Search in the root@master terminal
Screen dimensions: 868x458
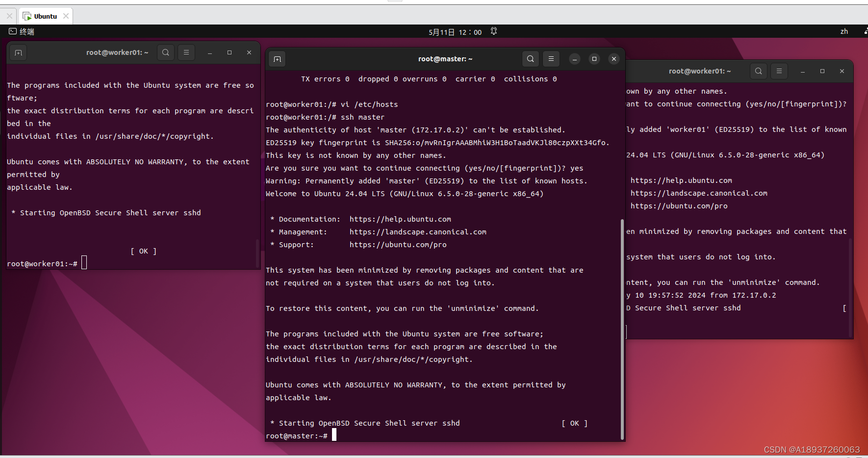click(x=530, y=59)
